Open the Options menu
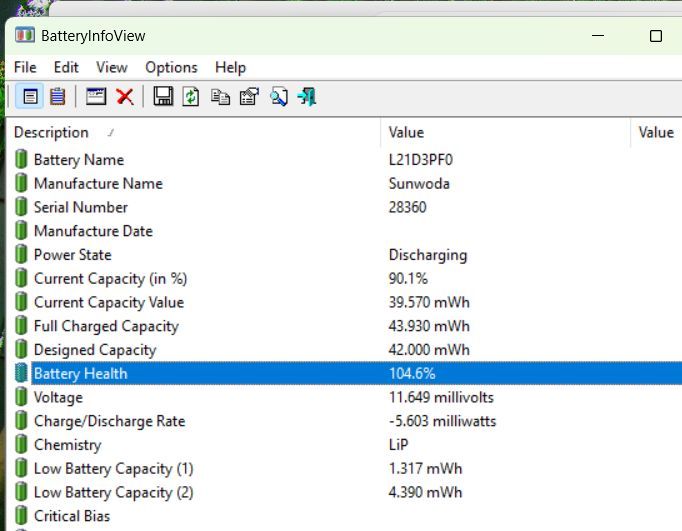 [x=171, y=67]
